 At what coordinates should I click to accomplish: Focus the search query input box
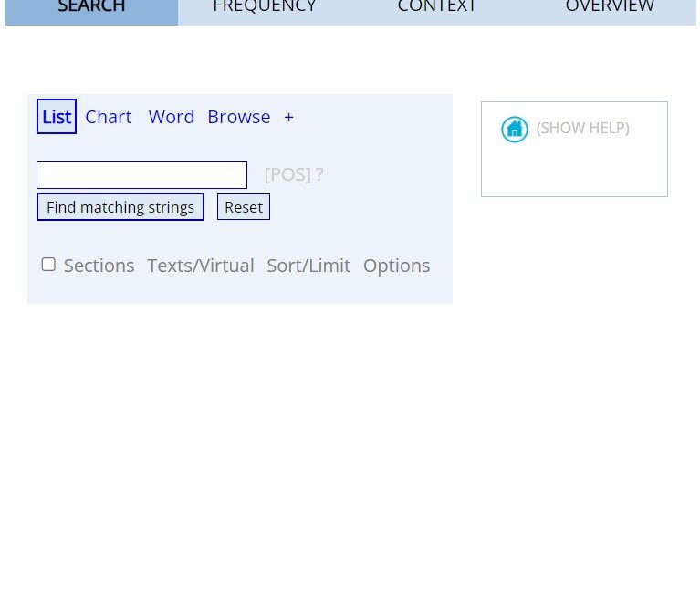click(142, 174)
